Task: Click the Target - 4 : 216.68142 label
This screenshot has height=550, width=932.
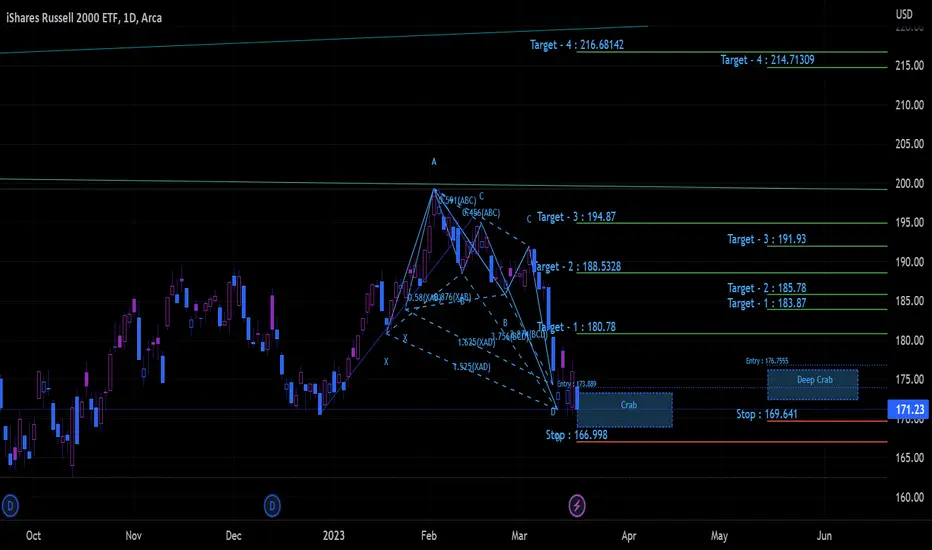Action: click(x=577, y=45)
